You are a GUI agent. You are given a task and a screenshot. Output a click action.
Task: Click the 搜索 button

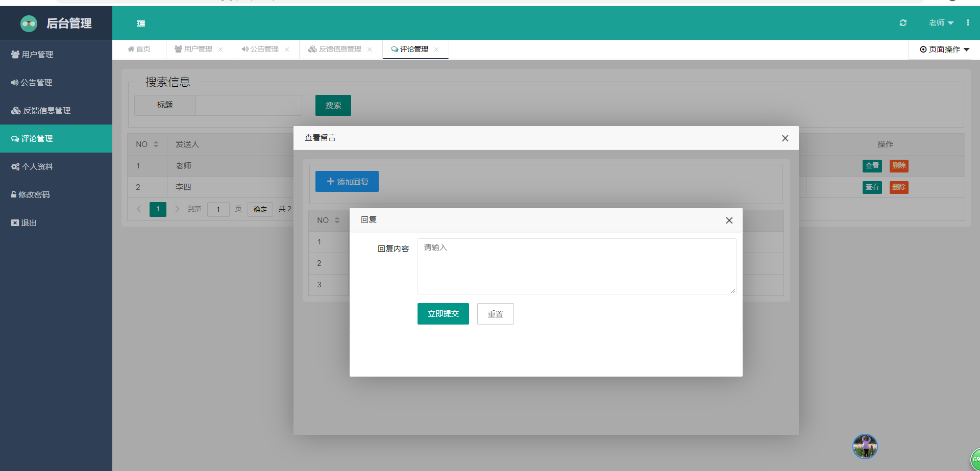click(x=333, y=105)
